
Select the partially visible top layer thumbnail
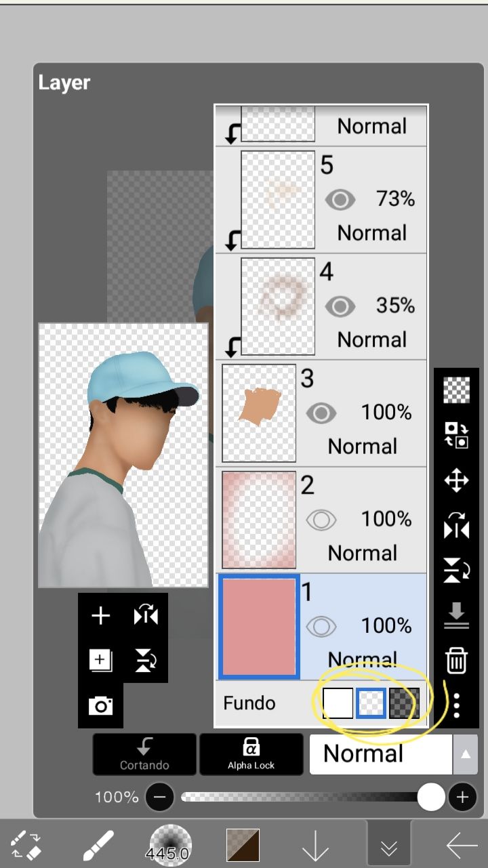coord(278,123)
